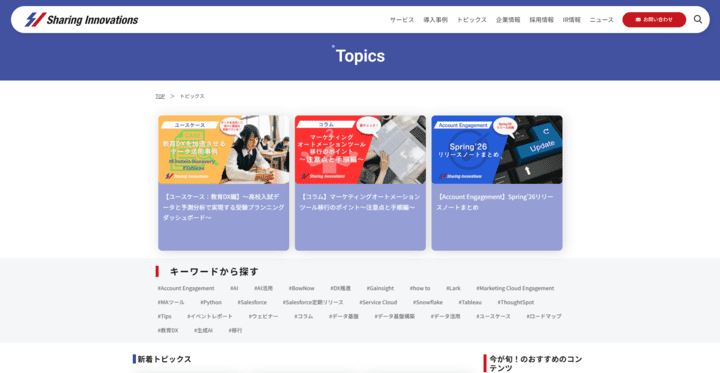Select the #Lark keyword tag
The width and height of the screenshot is (720, 373).
453,288
